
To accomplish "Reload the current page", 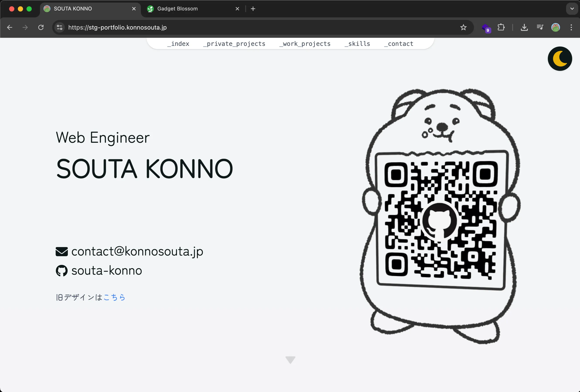I will [x=41, y=27].
